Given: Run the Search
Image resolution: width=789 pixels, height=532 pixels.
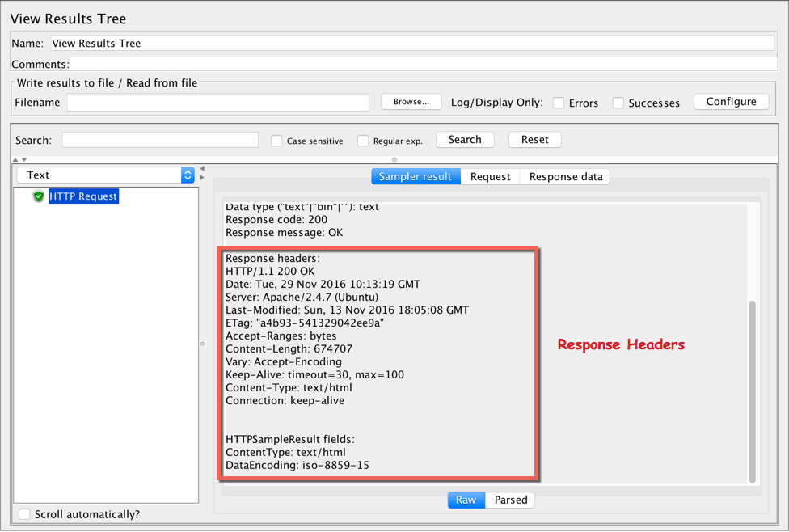Looking at the screenshot, I should [x=465, y=139].
